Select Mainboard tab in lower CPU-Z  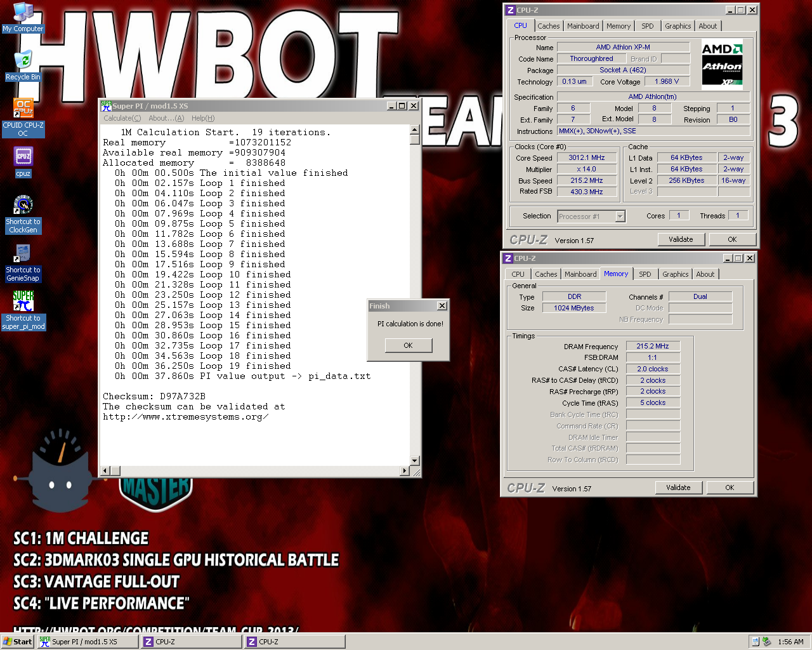580,274
